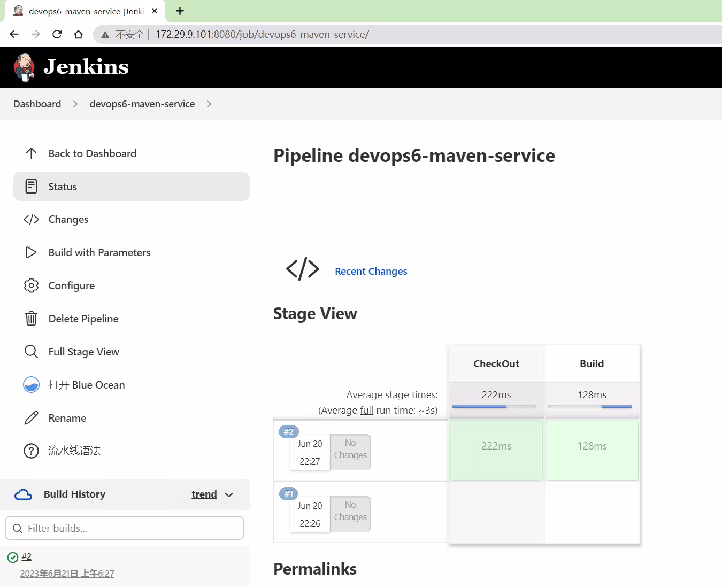Open the Changes code icon in sidebar
Image resolution: width=722 pixels, height=588 pixels.
click(x=32, y=220)
